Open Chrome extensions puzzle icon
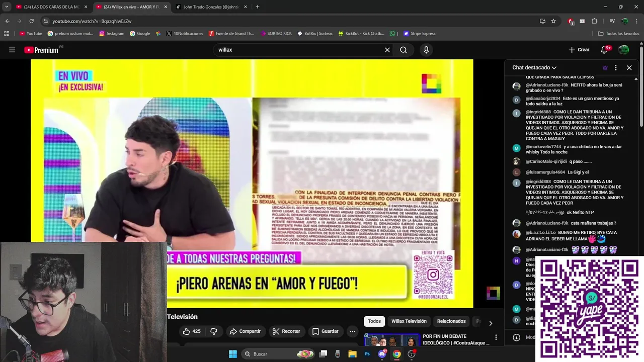 [594, 21]
